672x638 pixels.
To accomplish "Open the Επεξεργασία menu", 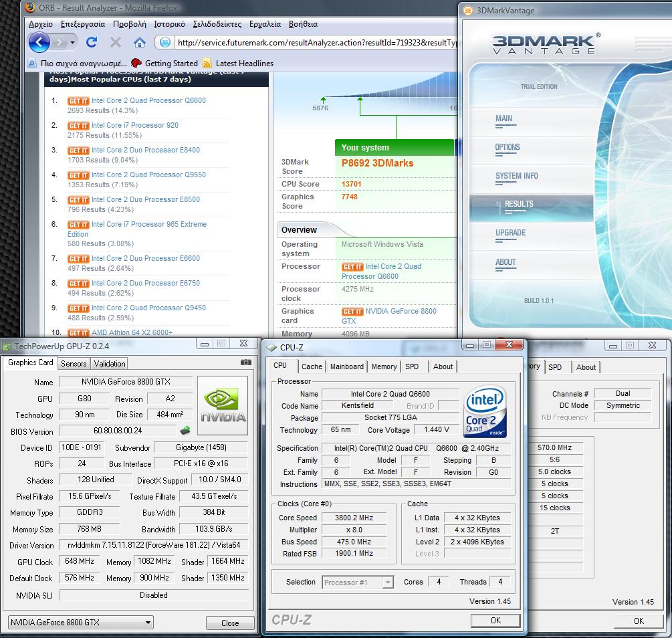I will coord(83,24).
